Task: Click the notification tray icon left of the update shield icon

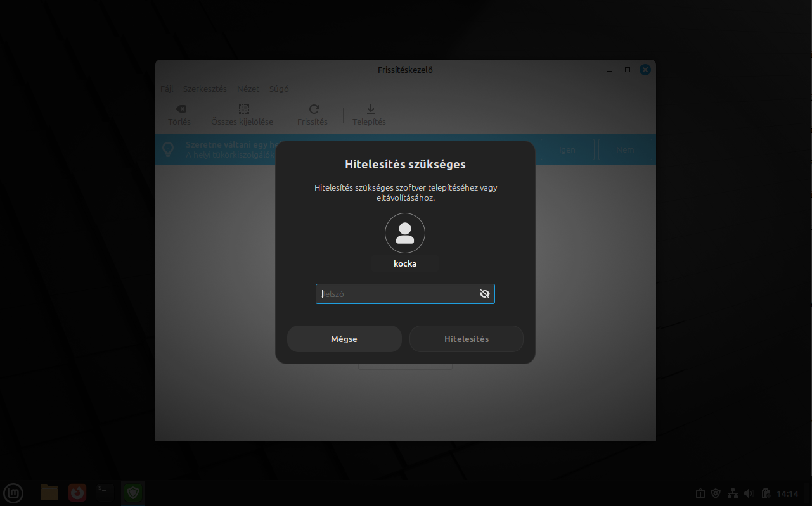Action: point(700,493)
